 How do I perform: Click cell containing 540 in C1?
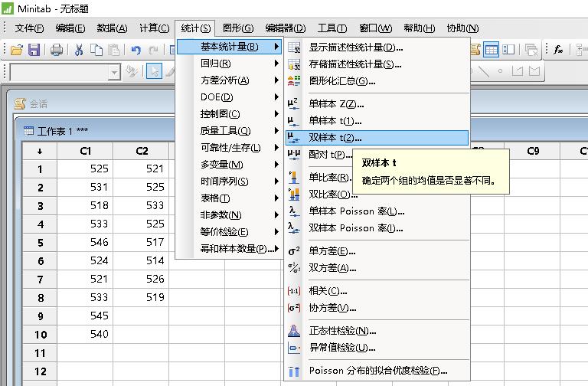pos(85,335)
